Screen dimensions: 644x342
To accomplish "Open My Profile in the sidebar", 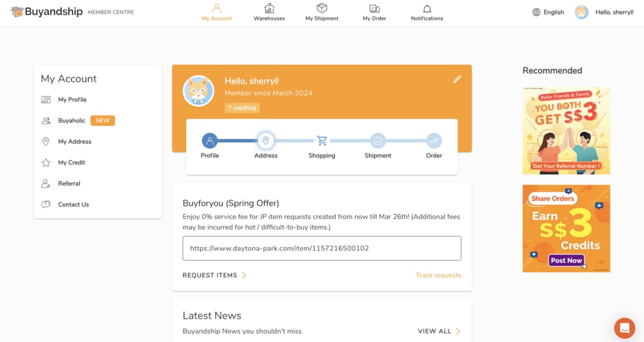I will tap(72, 100).
